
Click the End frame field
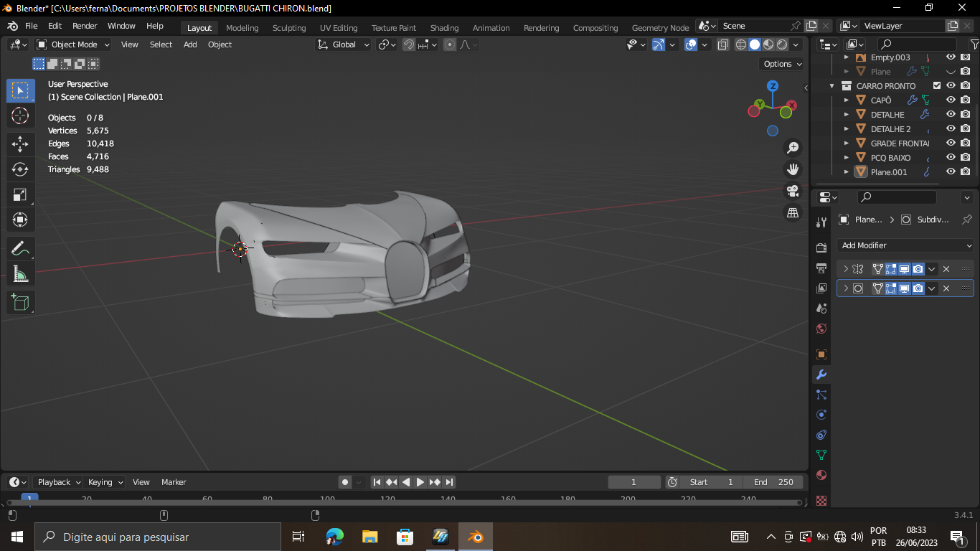click(773, 482)
